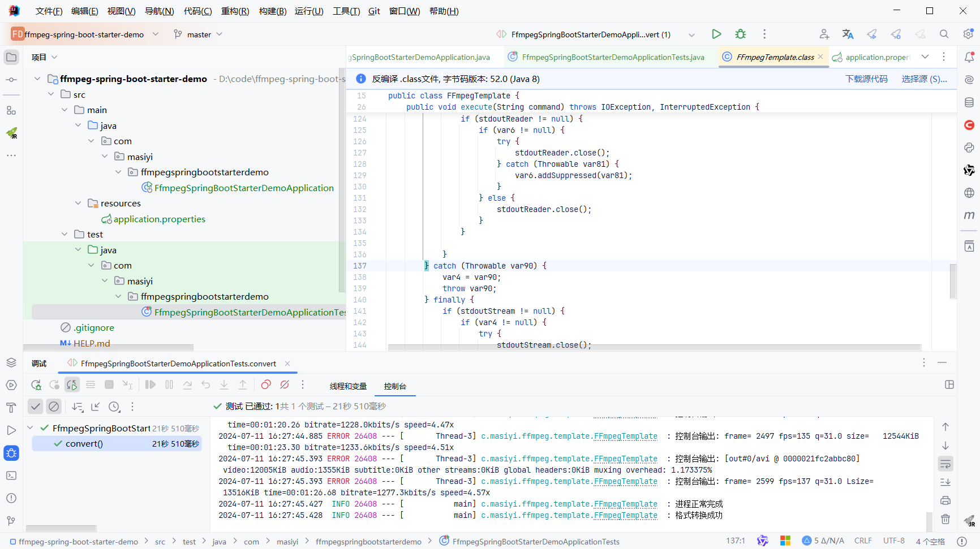Show hidden editor tabs dropdown
The height and width of the screenshot is (549, 980).
pyautogui.click(x=925, y=57)
